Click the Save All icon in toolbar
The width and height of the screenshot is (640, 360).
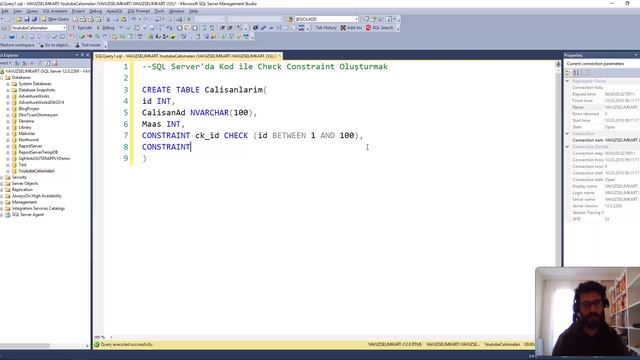pos(34,19)
